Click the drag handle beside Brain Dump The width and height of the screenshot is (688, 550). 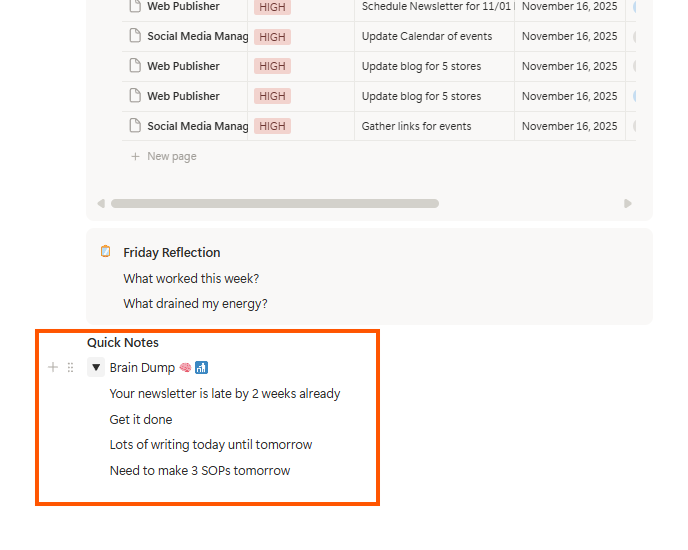tap(70, 368)
